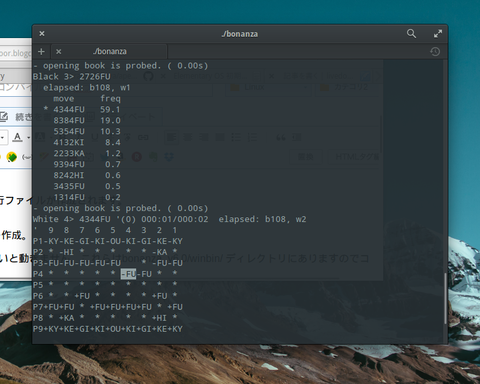Click the move 4132KI row
The image size is (480, 384).
pos(87,142)
